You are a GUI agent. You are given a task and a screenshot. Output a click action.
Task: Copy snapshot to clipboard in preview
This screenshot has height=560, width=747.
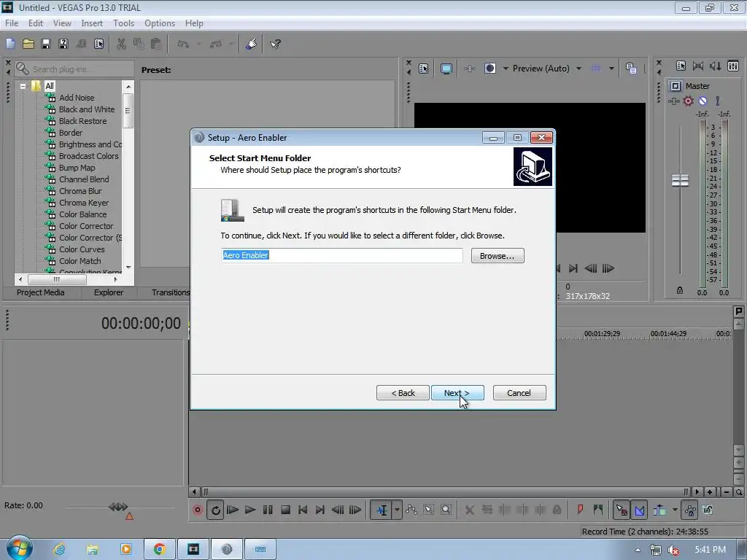(631, 69)
